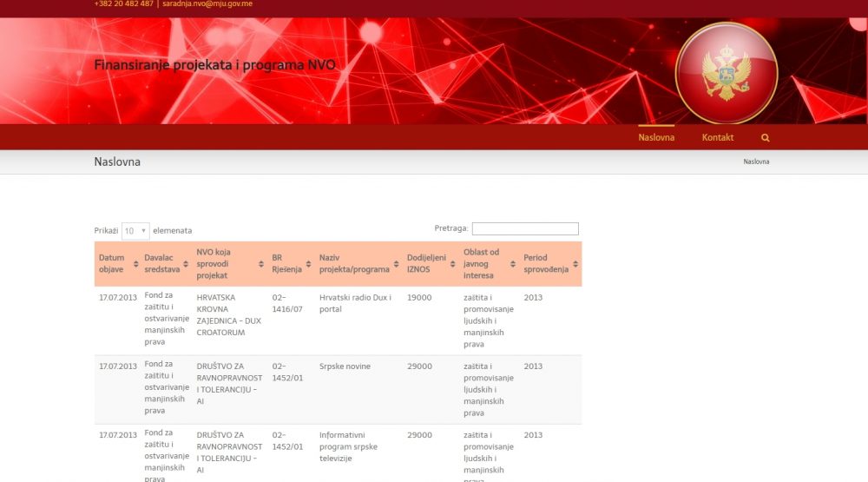Click the phone number +382 20 482 487
868x482 pixels.
tap(123, 4)
